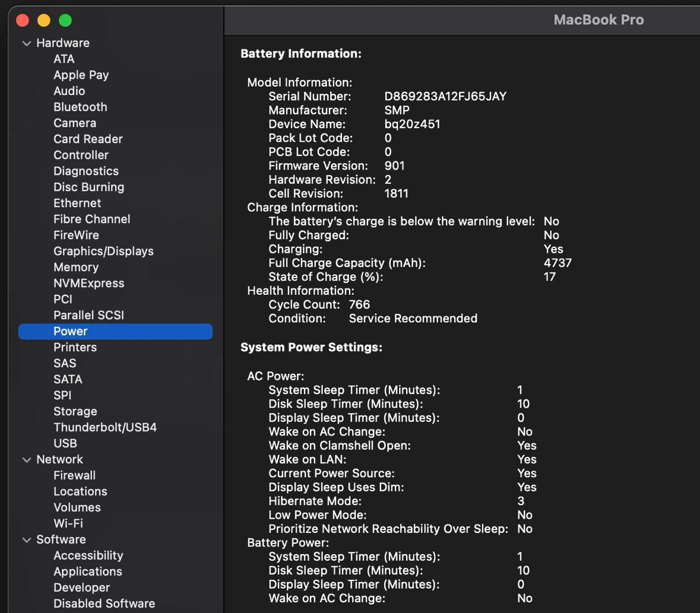Image resolution: width=700 pixels, height=613 pixels.
Task: Open Locations under Network
Action: [x=80, y=492]
